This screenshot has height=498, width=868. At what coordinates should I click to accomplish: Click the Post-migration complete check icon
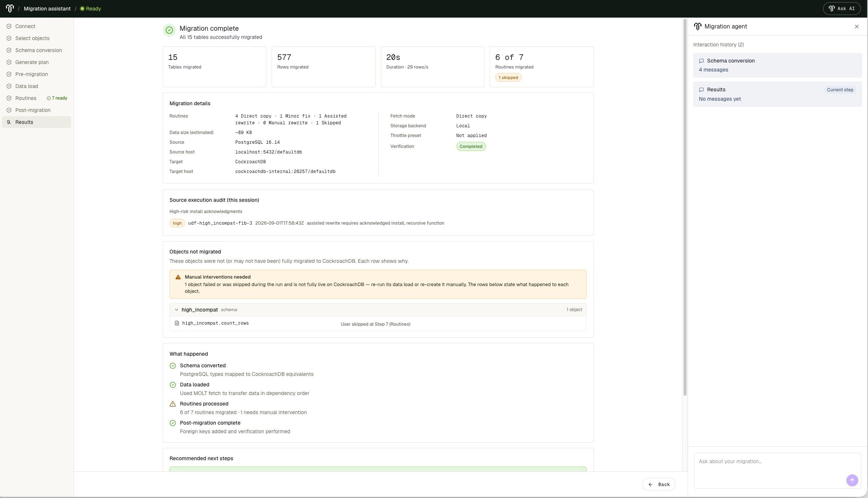pyautogui.click(x=172, y=423)
